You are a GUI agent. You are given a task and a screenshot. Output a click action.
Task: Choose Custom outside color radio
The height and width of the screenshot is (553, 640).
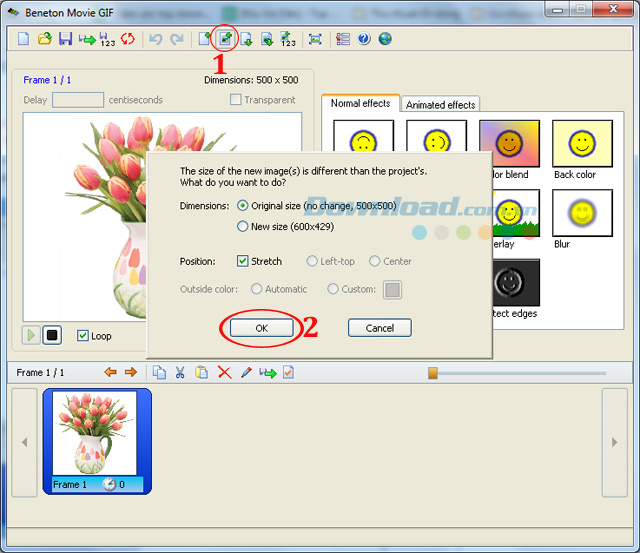point(333,289)
